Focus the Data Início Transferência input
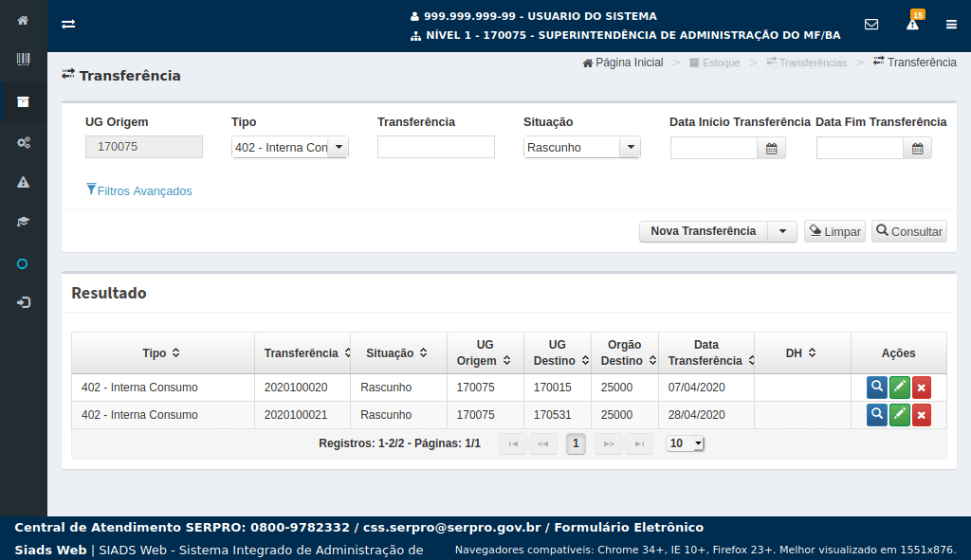971x560 pixels. [714, 149]
